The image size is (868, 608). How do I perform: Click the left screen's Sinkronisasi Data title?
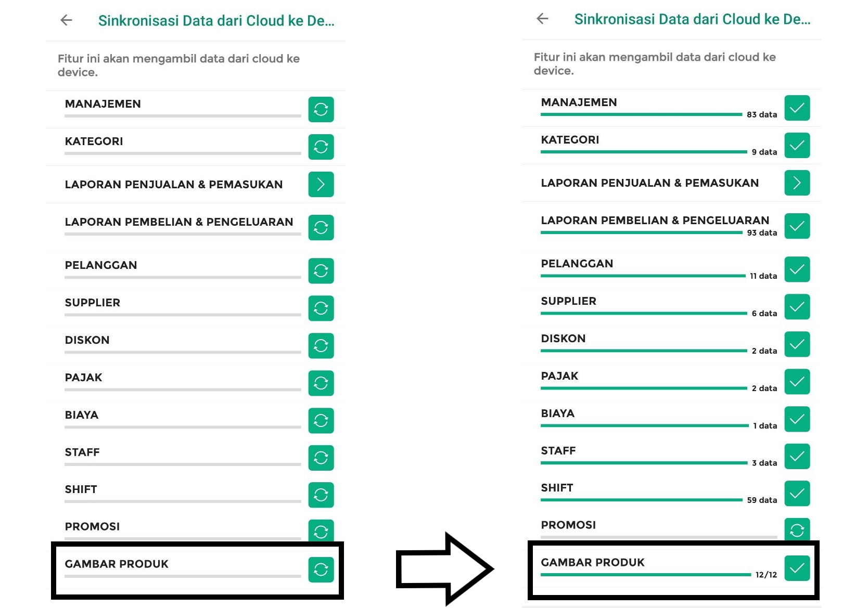[216, 21]
